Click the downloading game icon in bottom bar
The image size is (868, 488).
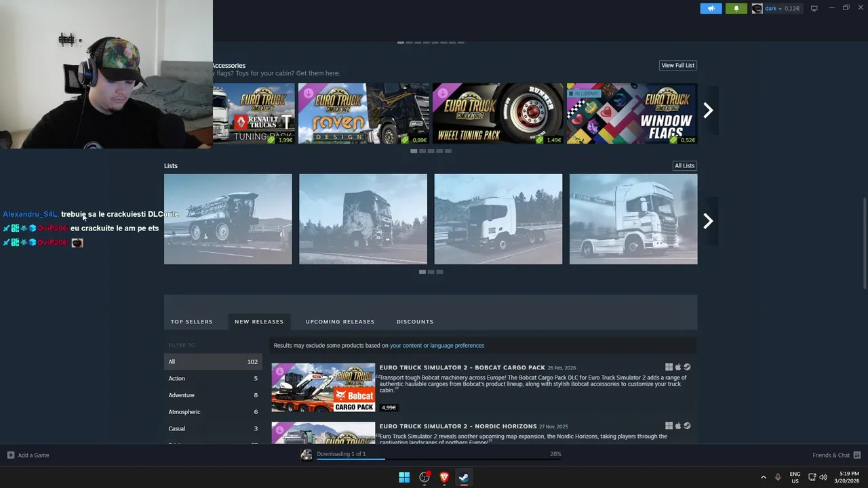tap(307, 455)
